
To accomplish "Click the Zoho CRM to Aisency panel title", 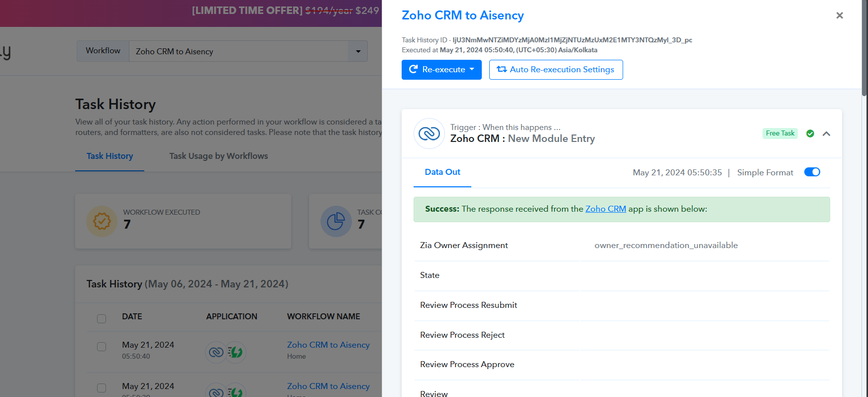I will coord(463,15).
